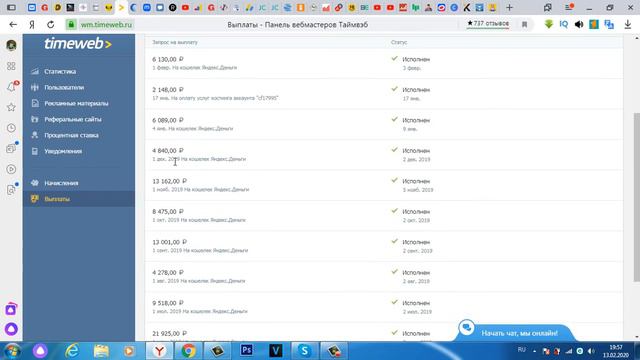Click the 6 130,00 ₽ payout row

point(384,63)
